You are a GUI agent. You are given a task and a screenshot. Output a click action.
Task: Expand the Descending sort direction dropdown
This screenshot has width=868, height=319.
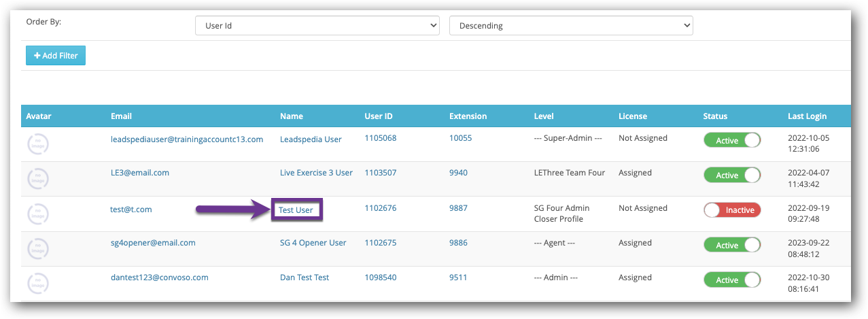571,26
